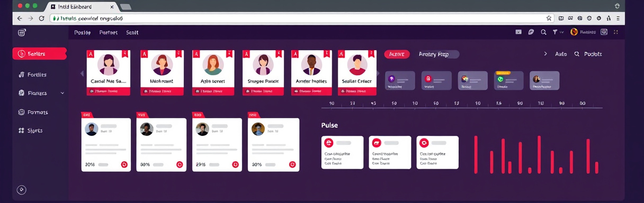Open the multicolor-icon mini card
The width and height of the screenshot is (644, 203).
point(472,80)
